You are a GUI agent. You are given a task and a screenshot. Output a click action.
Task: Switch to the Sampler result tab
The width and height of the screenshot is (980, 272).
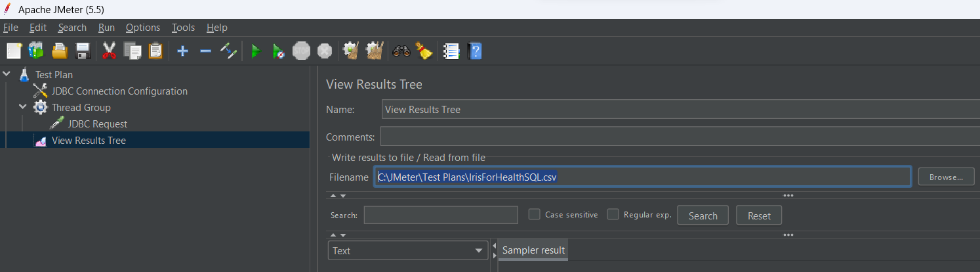point(533,250)
